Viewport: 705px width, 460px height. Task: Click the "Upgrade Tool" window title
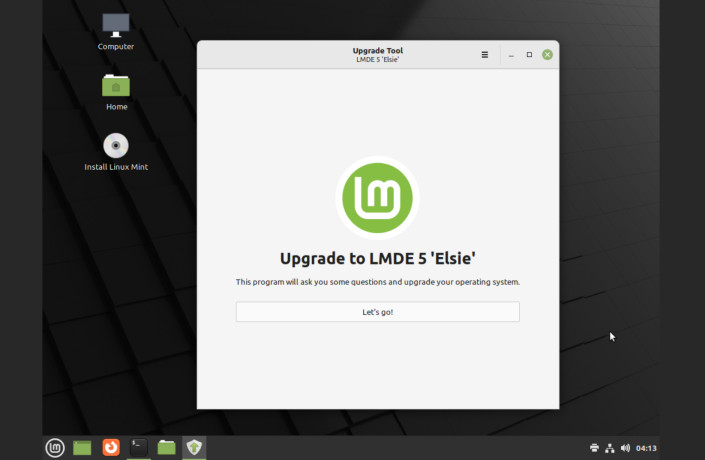coord(377,51)
